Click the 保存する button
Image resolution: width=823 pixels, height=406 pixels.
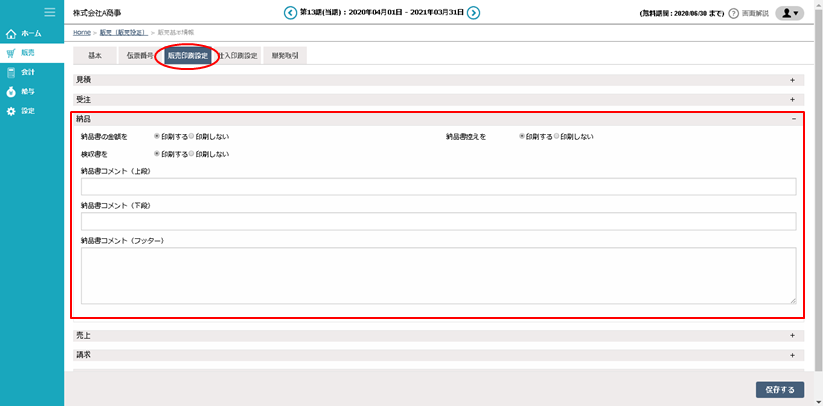pos(779,389)
